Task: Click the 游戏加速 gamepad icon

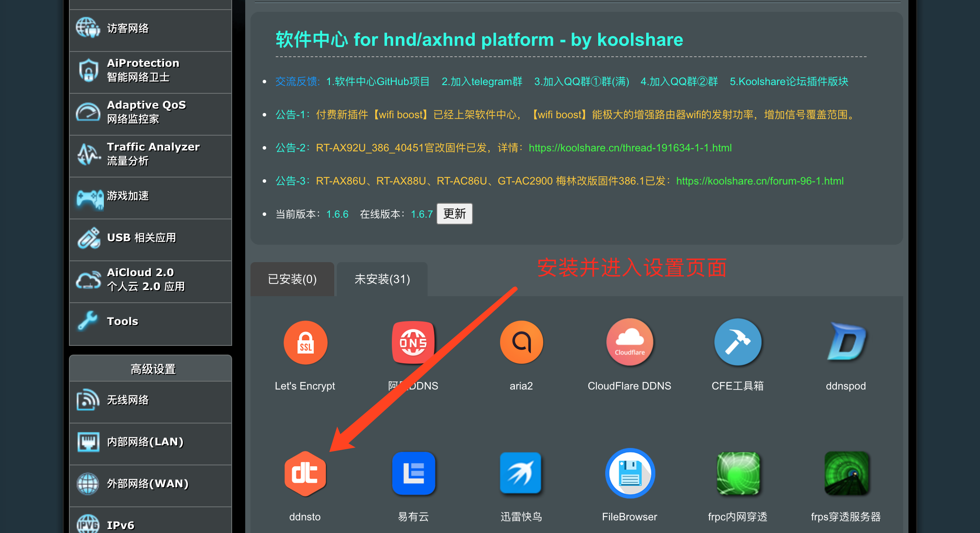Action: click(x=90, y=199)
